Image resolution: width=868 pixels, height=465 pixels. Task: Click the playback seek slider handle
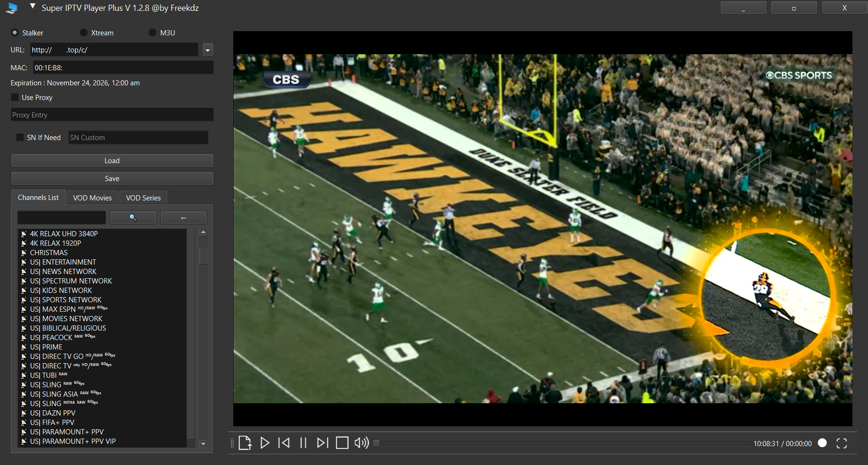376,443
